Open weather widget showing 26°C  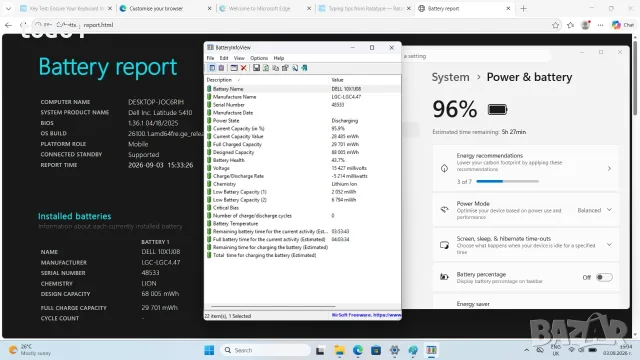29,350
